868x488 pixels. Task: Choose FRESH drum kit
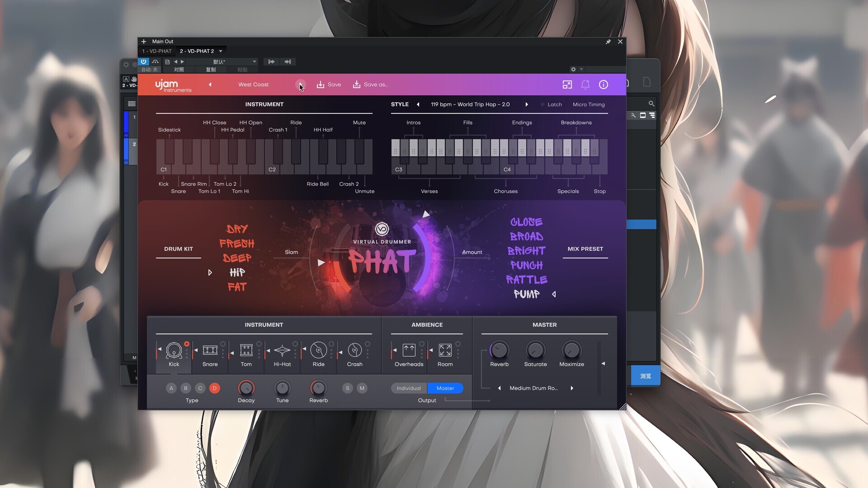237,244
